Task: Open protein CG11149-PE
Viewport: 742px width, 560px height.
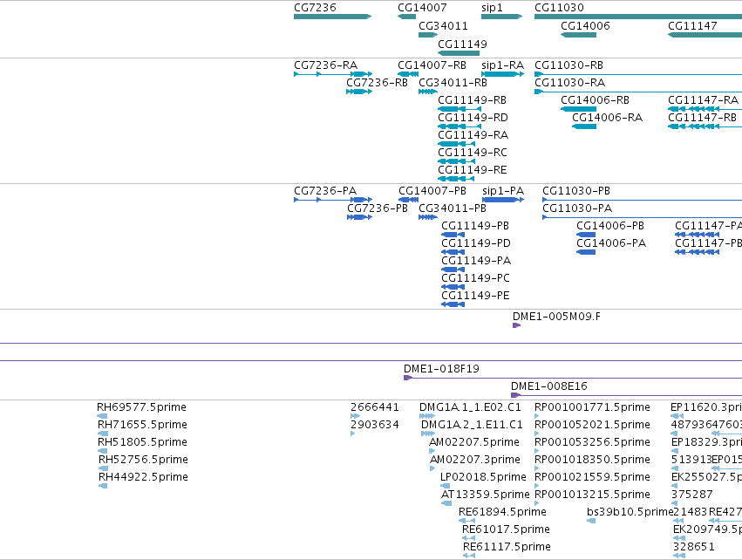Action: [475, 297]
